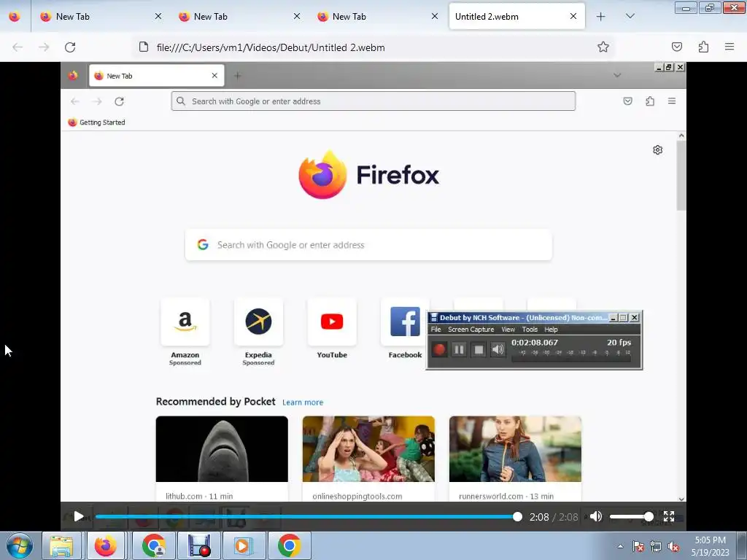Open Windows Explorer from the taskbar
Viewport: 747px width, 560px height.
[x=61, y=545]
